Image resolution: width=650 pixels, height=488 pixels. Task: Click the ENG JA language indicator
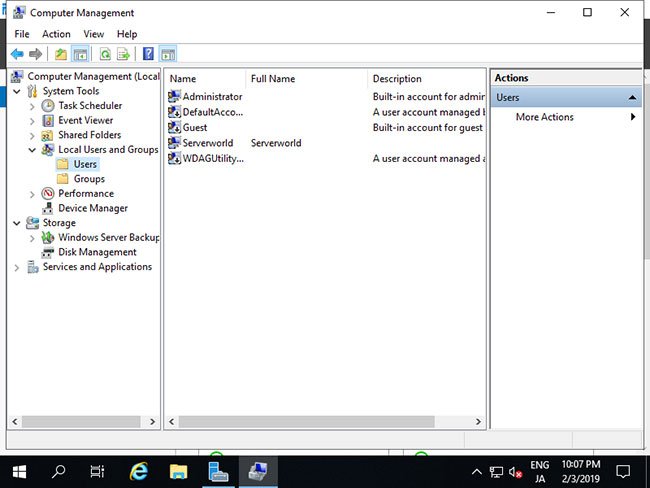[x=539, y=472]
